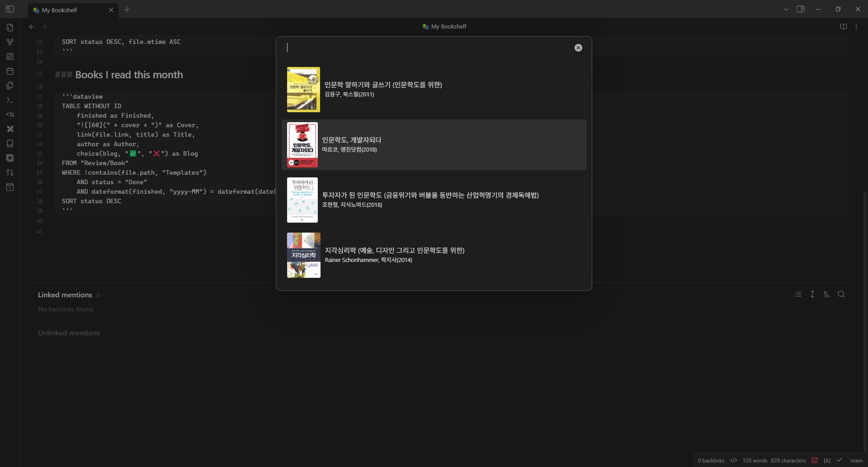Screen dimensions: 868x467
Task: Click the Templater <% ribbon icon
Action: coord(10,114)
